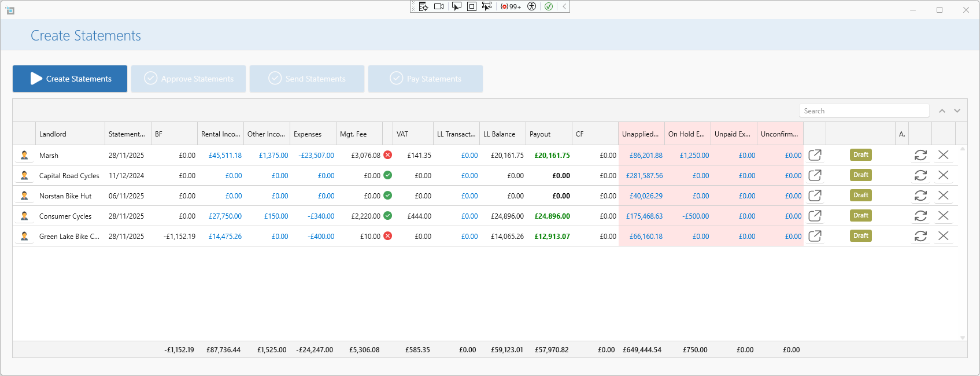Click the landlord icon beside Norstan Bike Hut

24,196
